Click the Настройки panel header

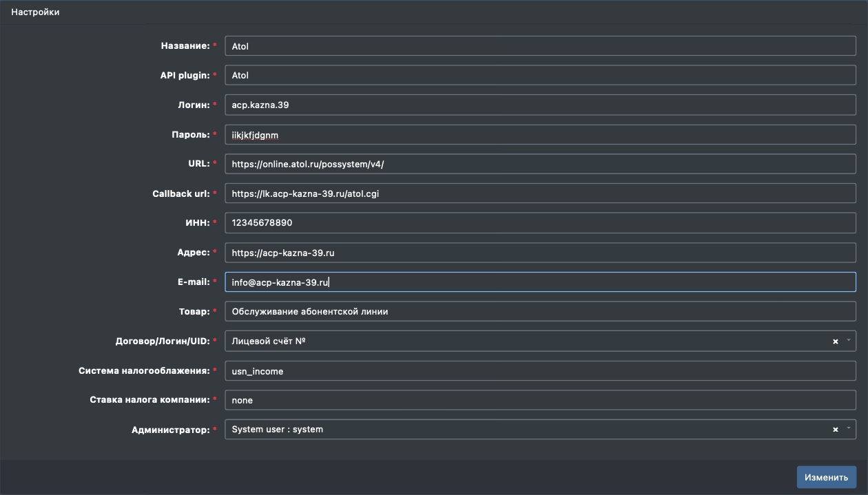35,12
